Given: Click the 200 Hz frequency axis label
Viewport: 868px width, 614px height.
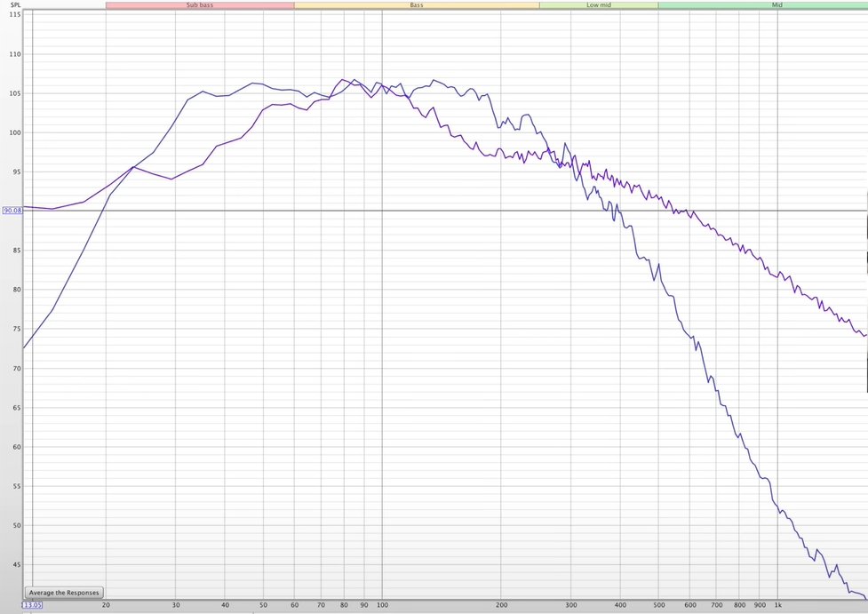Looking at the screenshot, I should tap(501, 605).
